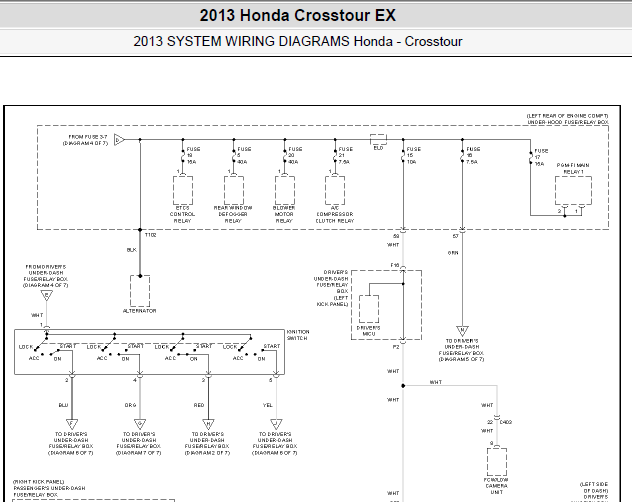Click the 2013 SYSTEM WIRING DIAGRAMS subtitle
This screenshot has height=502, width=632.
298,41
